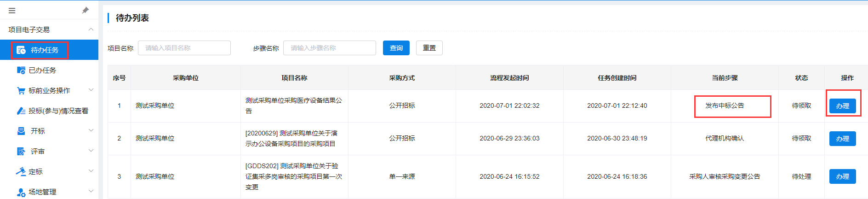Click the 标前业务操作 shopping cart icon
The image size is (868, 199).
(x=21, y=91)
